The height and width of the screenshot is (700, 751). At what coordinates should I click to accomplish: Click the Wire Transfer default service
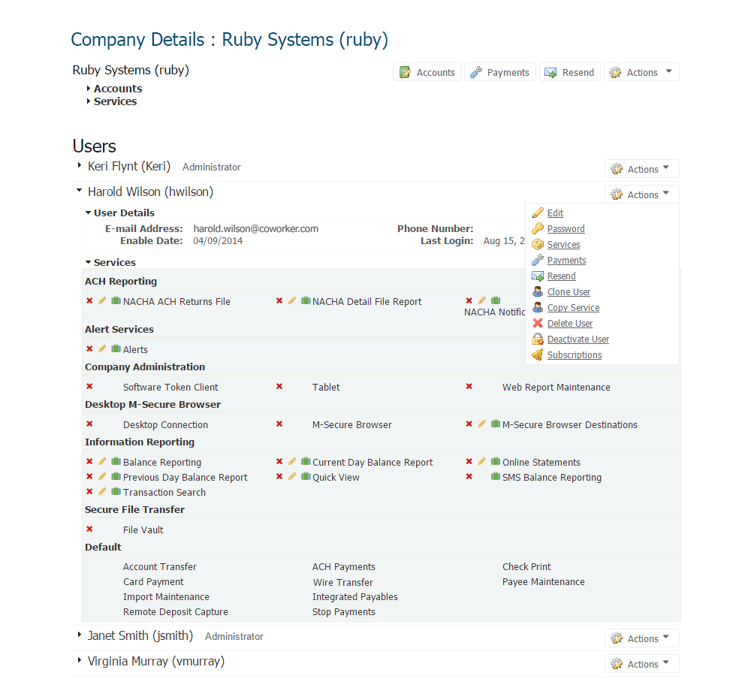(343, 582)
